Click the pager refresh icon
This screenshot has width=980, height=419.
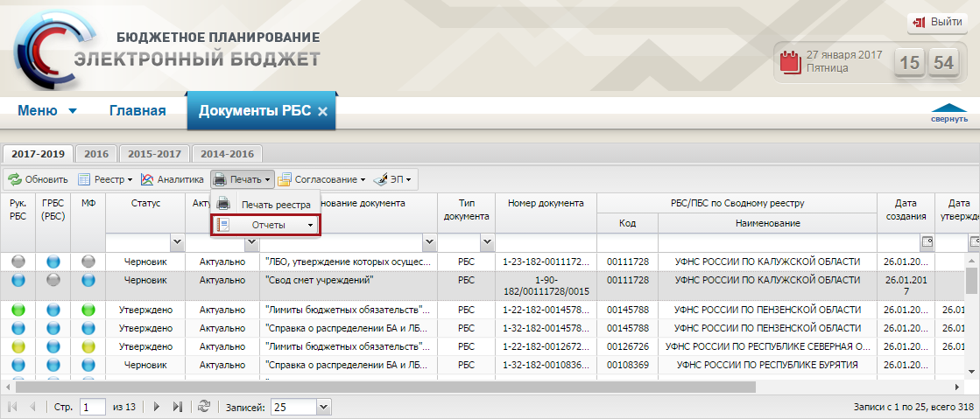(204, 407)
